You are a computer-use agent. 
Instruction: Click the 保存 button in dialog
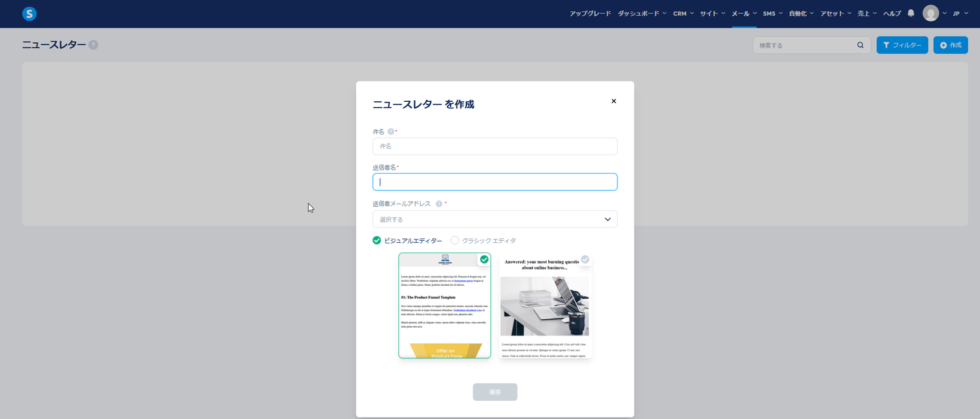[x=495, y=392]
